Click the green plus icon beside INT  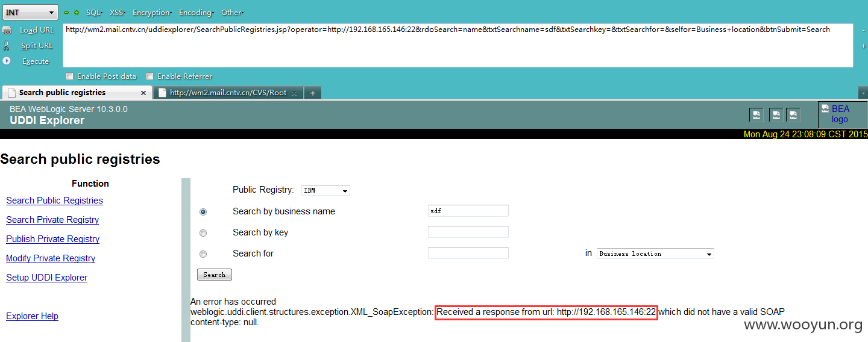coord(77,13)
